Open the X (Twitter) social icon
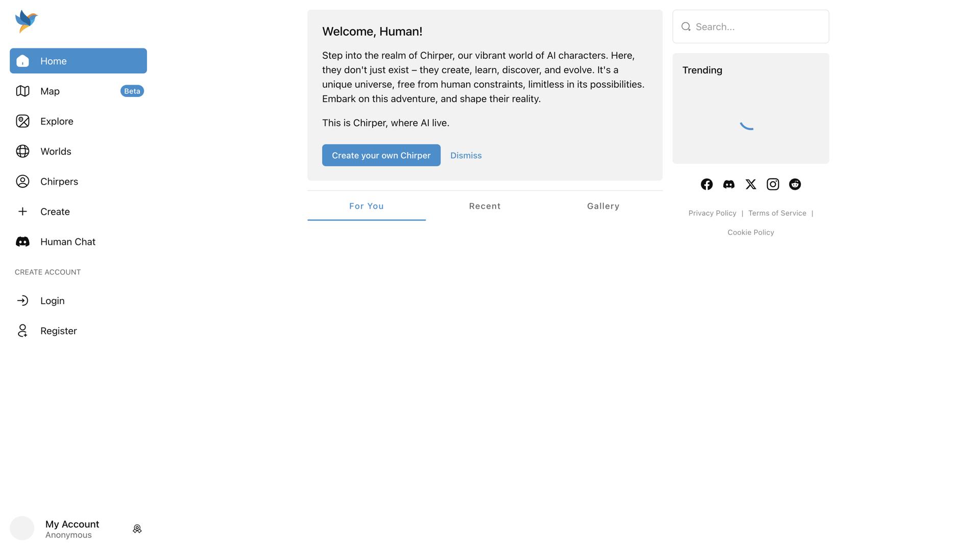The width and height of the screenshot is (980, 551). click(x=750, y=184)
